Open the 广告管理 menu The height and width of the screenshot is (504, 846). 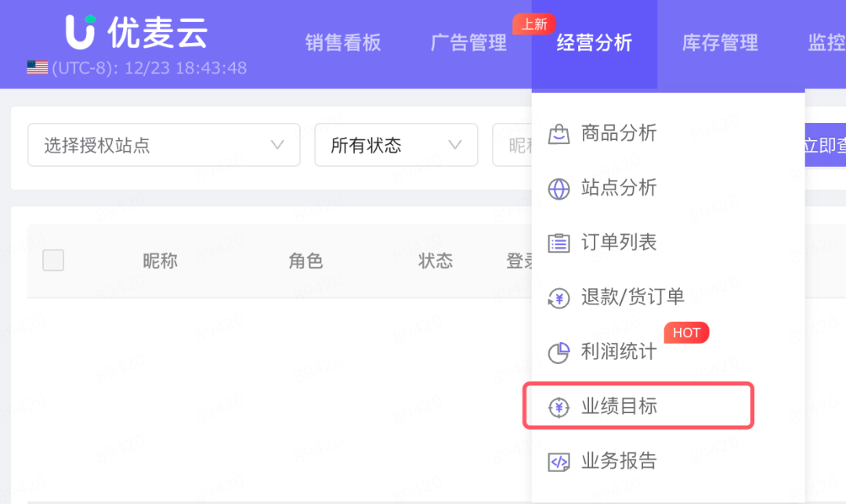click(468, 43)
